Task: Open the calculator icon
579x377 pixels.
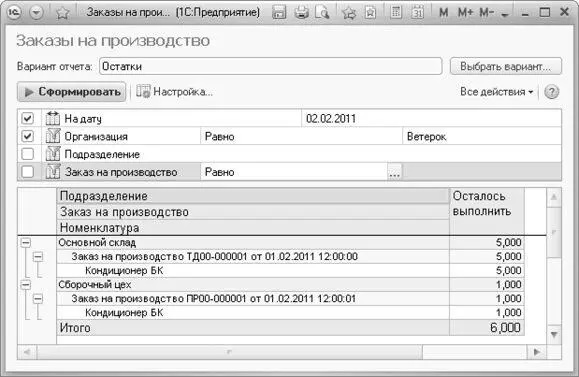Action: [x=395, y=13]
